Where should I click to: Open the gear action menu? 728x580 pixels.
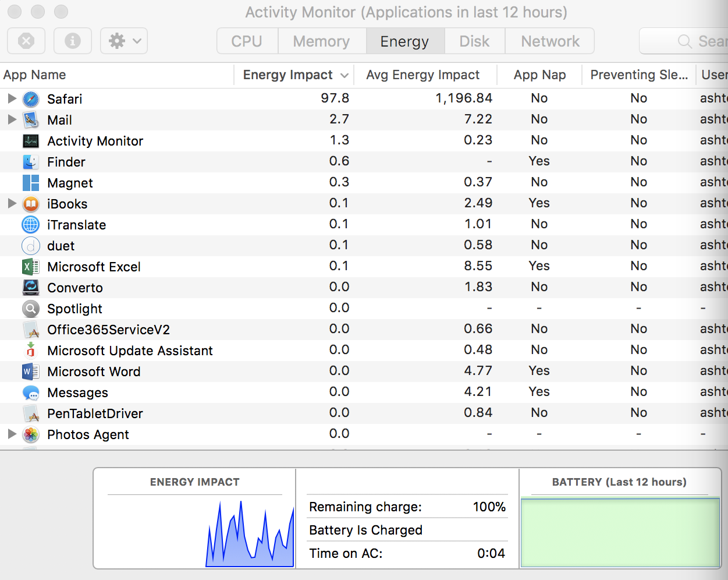124,41
